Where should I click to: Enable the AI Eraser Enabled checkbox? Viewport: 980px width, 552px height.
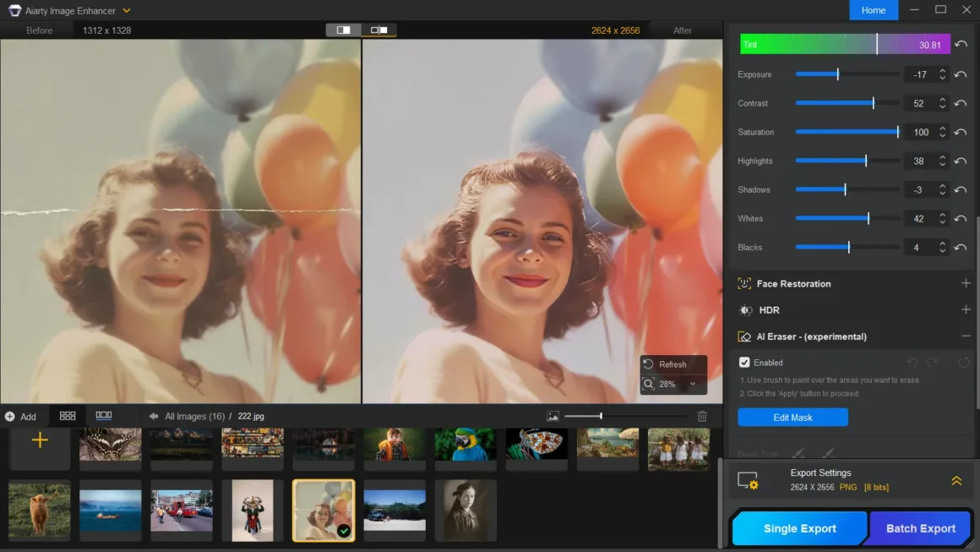tap(744, 362)
